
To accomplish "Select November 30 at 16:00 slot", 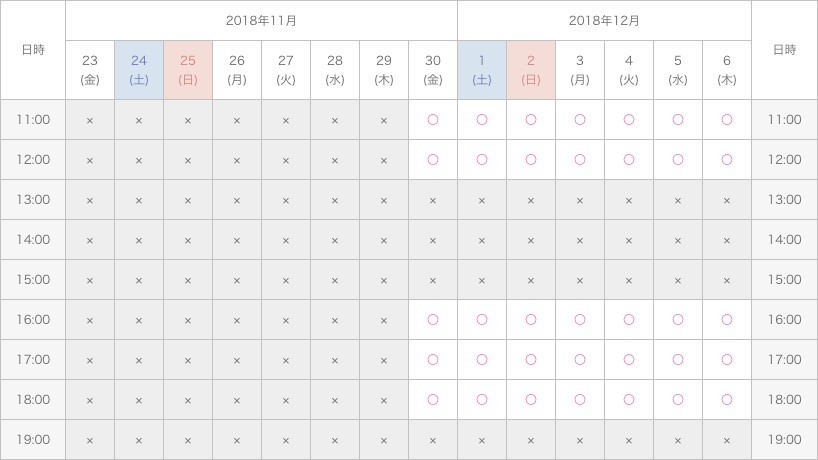I will [x=433, y=319].
